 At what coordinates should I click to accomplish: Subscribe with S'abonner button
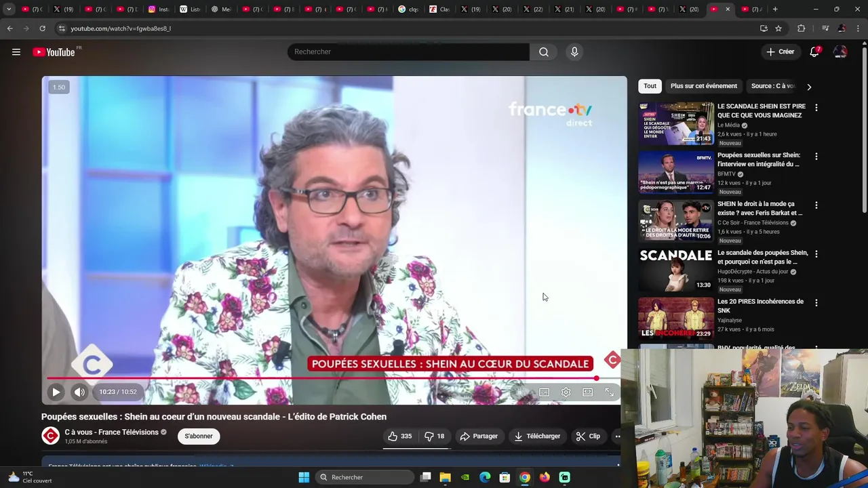click(x=199, y=436)
